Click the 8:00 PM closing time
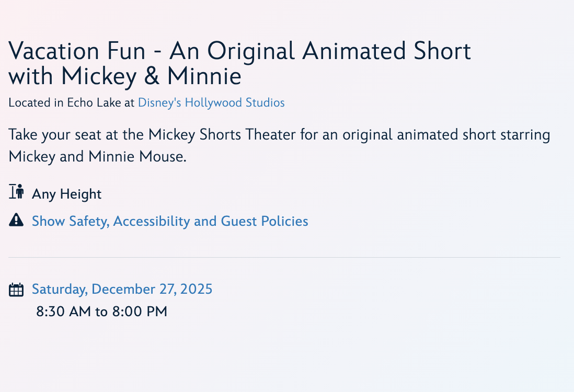Screen dimensions: 574x392 [x=140, y=312]
